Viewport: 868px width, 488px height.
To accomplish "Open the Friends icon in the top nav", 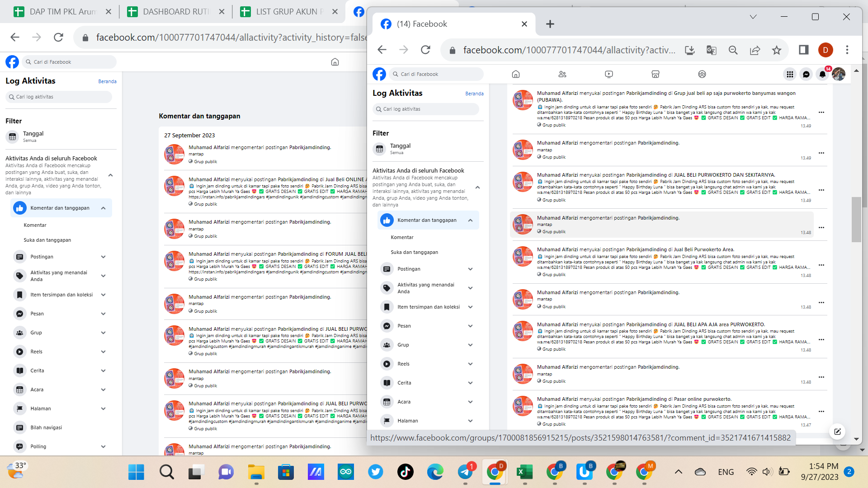I will coord(562,74).
